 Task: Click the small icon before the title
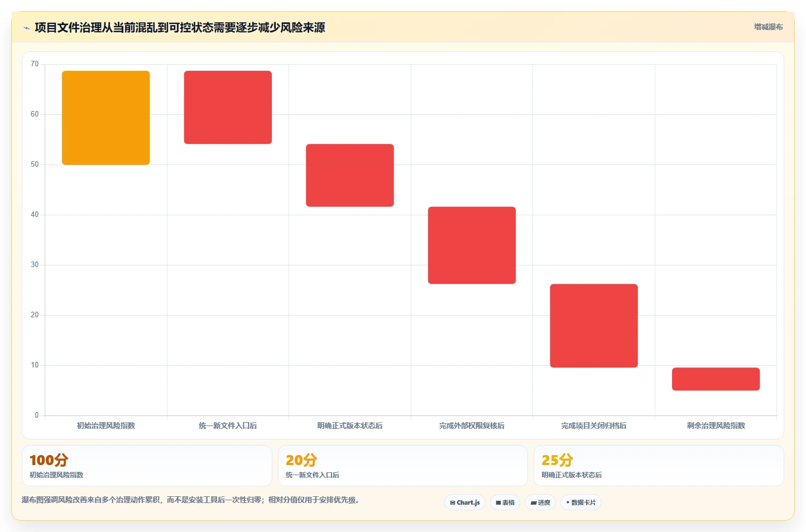(x=26, y=28)
